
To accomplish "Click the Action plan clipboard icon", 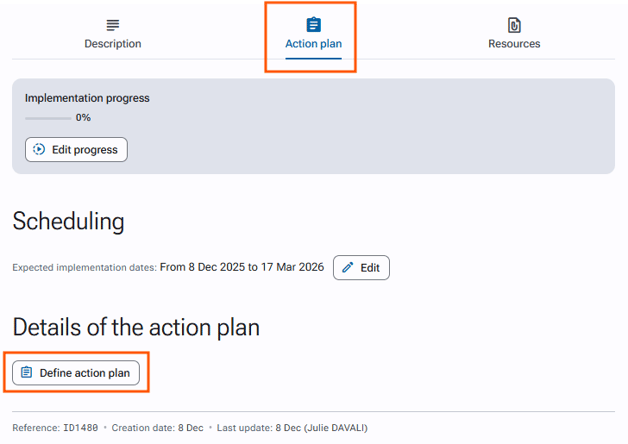I will click(x=314, y=24).
